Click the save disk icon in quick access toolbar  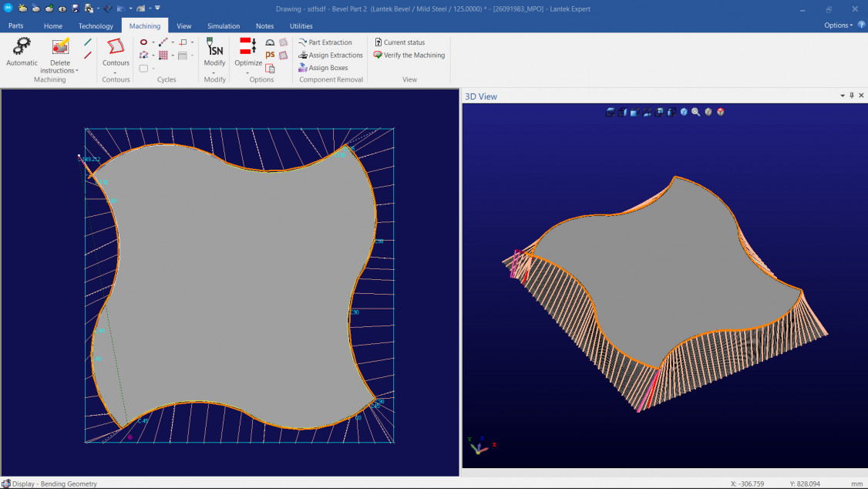tap(75, 8)
